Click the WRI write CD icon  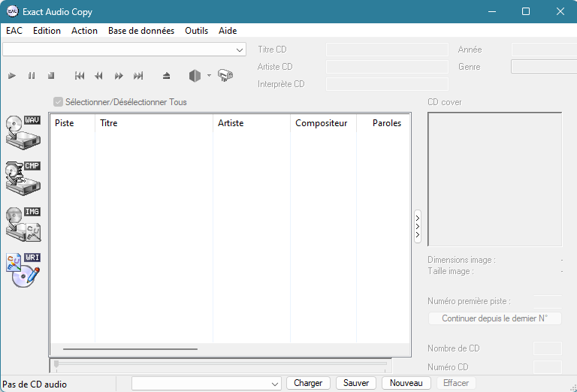pos(23,270)
